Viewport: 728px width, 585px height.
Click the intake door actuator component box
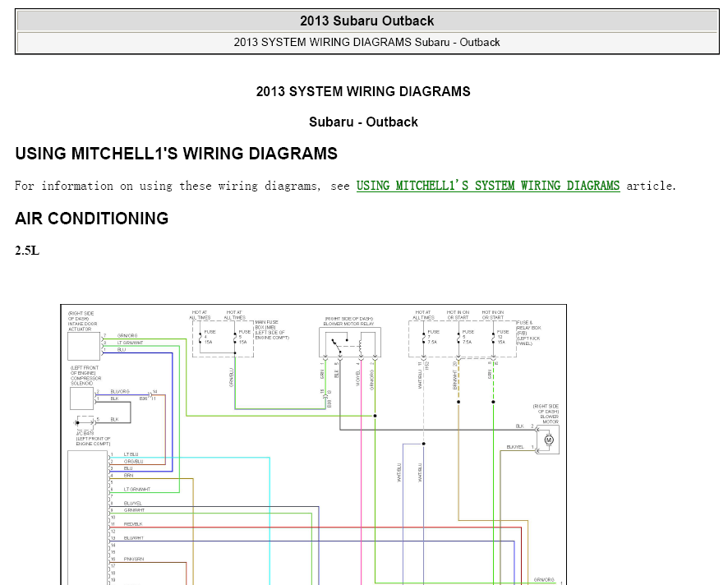pyautogui.click(x=84, y=346)
